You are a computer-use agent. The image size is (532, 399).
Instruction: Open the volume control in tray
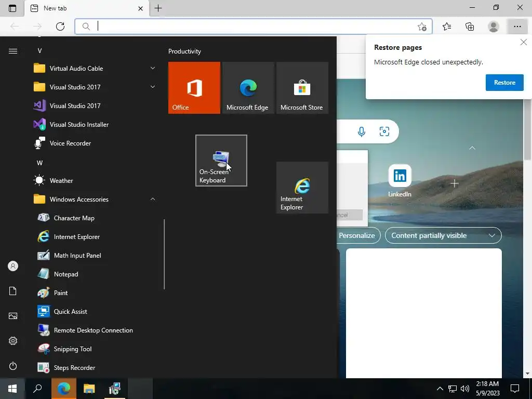[x=465, y=389]
